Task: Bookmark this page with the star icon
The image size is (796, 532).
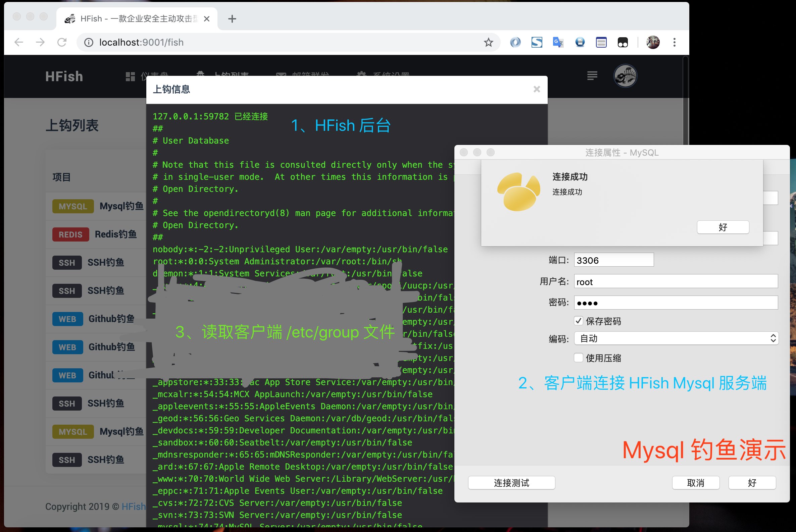Action: pyautogui.click(x=489, y=42)
